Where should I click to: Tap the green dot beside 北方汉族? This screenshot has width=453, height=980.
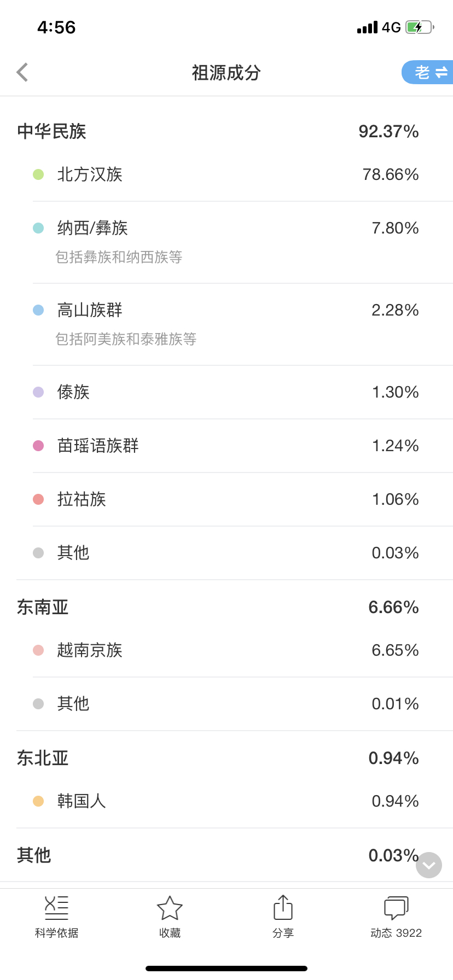click(38, 174)
